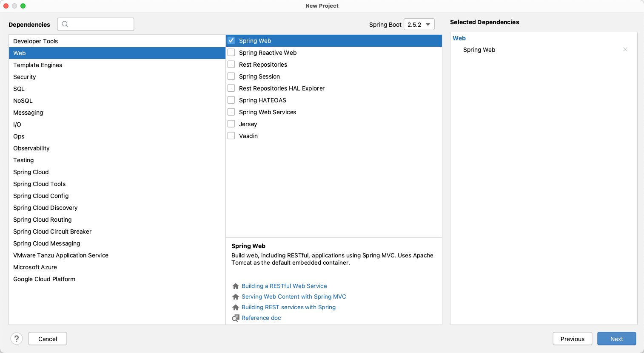The height and width of the screenshot is (353, 644).
Task: Click the Dependencies search field
Action: coord(96,24)
